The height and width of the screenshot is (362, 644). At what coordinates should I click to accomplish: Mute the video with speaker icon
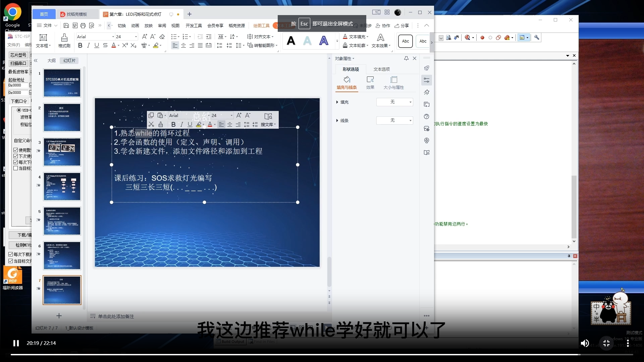[x=585, y=343]
